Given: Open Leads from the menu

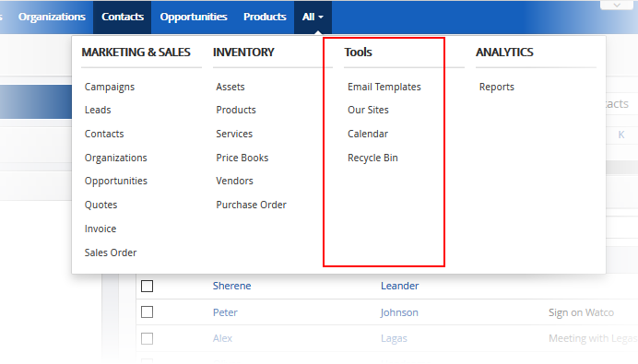Looking at the screenshot, I should coord(98,110).
